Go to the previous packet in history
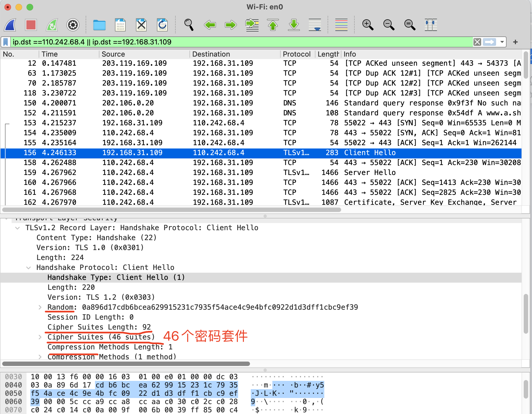The width and height of the screenshot is (532, 414). point(210,25)
